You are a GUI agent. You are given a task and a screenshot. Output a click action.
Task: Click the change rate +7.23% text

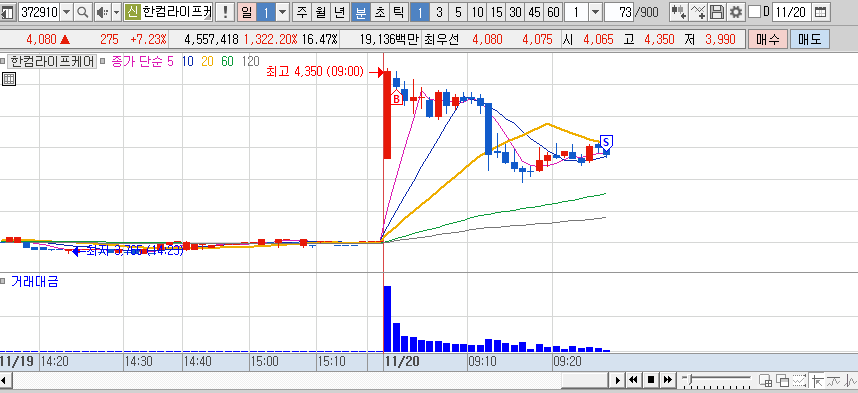pyautogui.click(x=148, y=39)
